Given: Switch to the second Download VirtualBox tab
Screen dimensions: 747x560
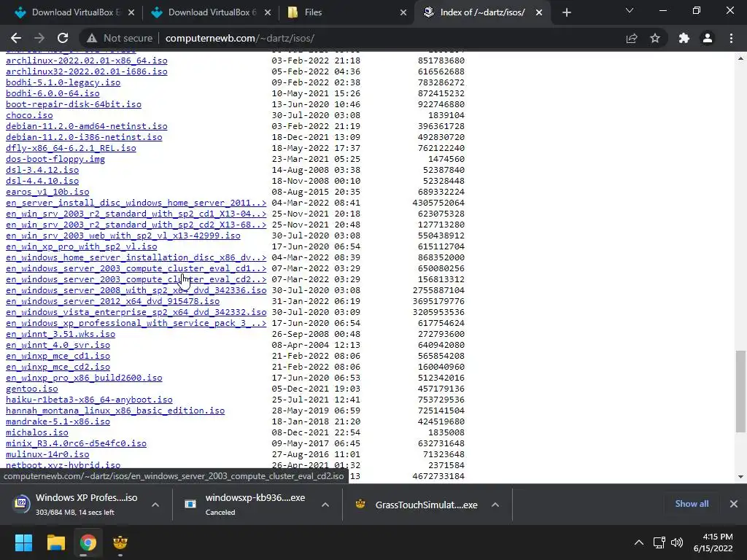Looking at the screenshot, I should pyautogui.click(x=212, y=12).
